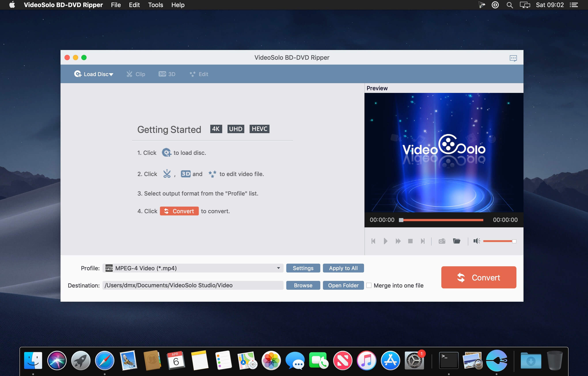Viewport: 588px width, 376px height.
Task: Open the File menu
Action: (x=116, y=5)
